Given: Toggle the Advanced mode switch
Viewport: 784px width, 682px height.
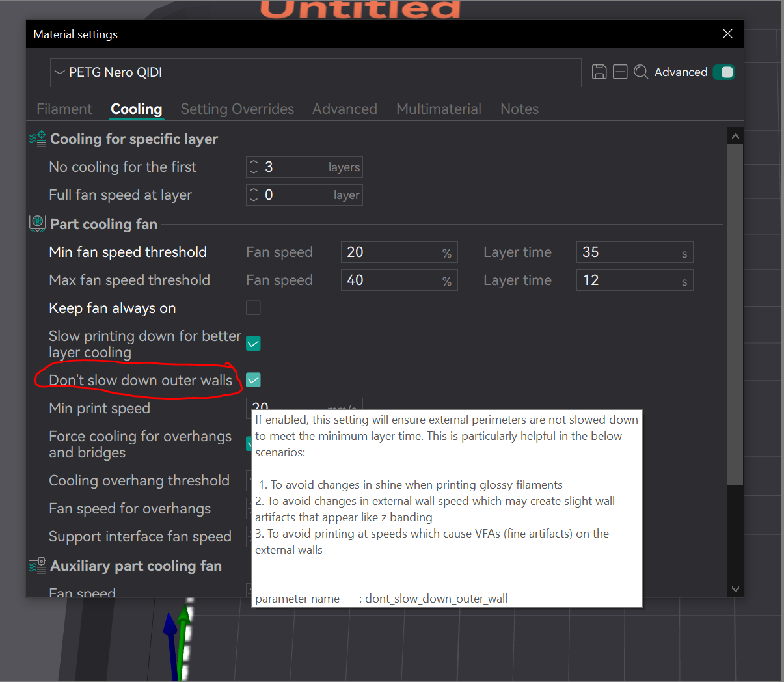Looking at the screenshot, I should click(x=723, y=72).
